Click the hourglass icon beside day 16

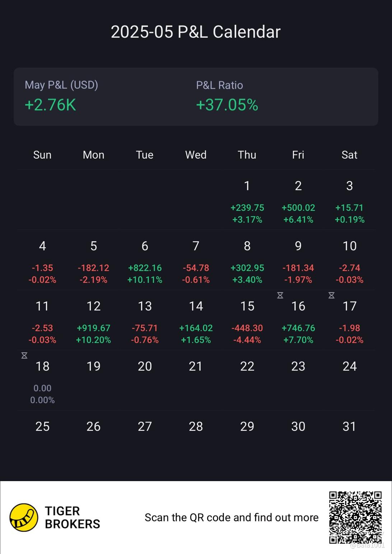pos(280,295)
